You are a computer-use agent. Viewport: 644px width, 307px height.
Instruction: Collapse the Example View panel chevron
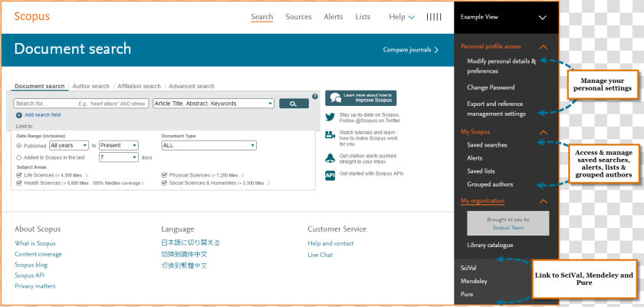543,17
